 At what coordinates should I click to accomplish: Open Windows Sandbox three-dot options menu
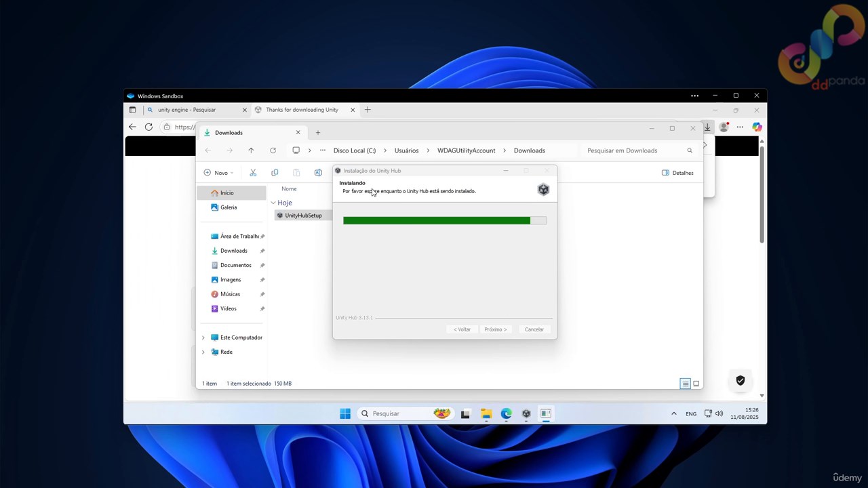pos(694,96)
